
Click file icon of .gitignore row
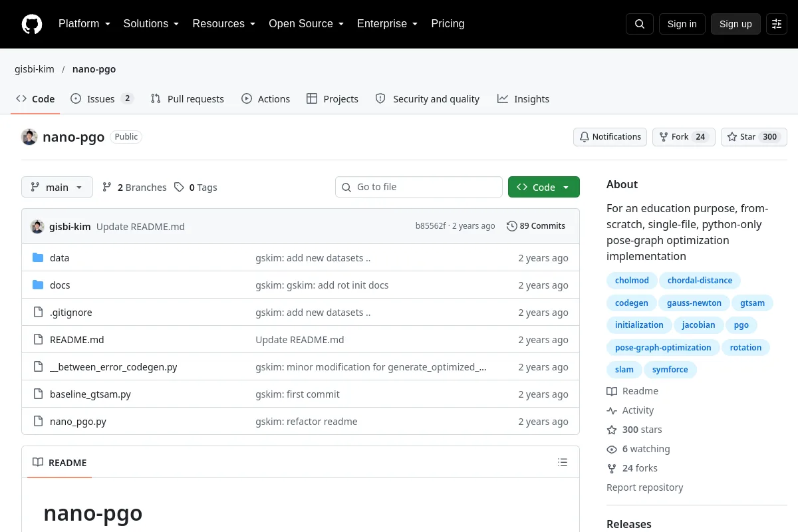click(x=38, y=313)
